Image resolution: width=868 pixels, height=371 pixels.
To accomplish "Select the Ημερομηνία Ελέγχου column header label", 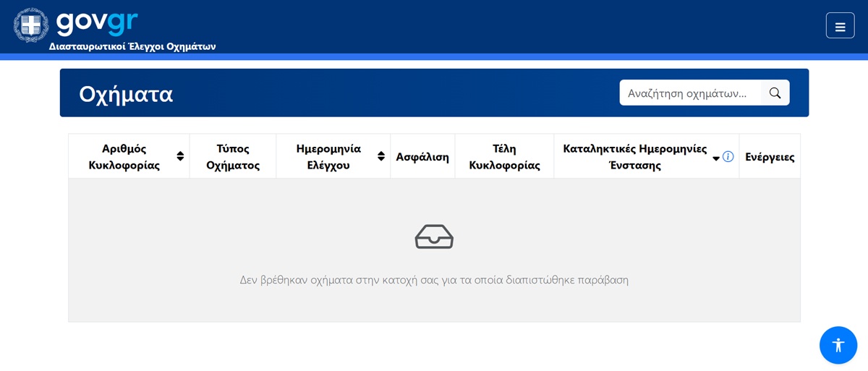I will pyautogui.click(x=328, y=156).
